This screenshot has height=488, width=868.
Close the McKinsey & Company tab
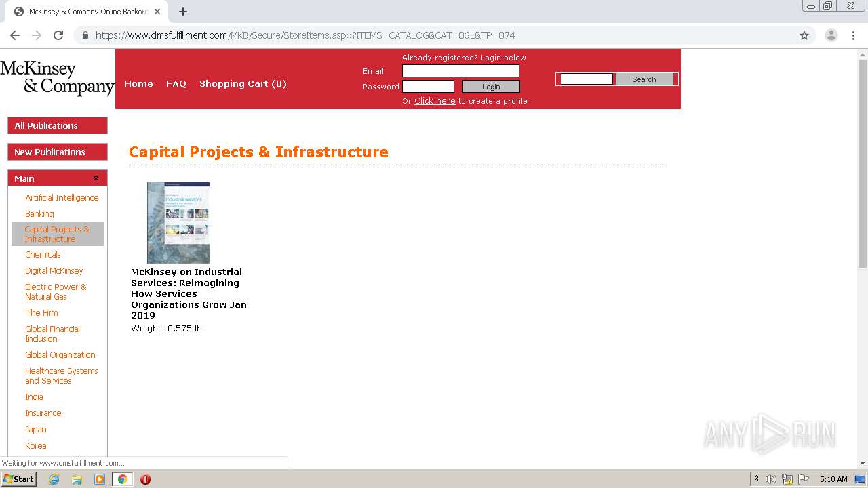click(x=157, y=12)
